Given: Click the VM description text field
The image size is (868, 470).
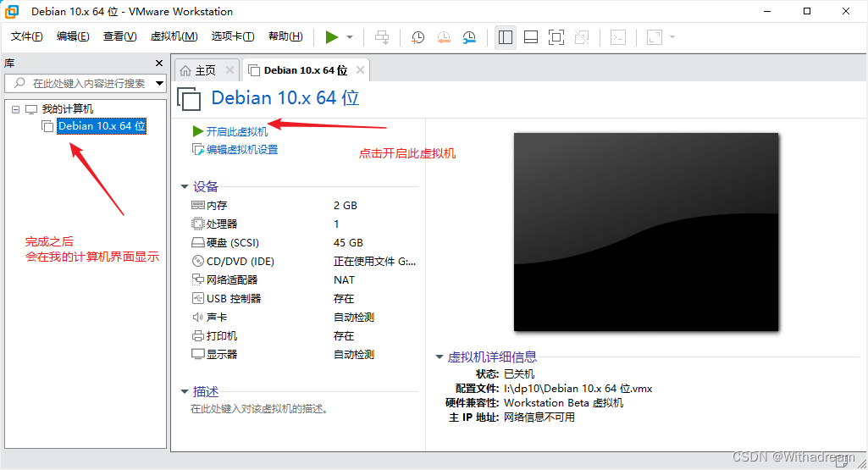Looking at the screenshot, I should pyautogui.click(x=260, y=409).
